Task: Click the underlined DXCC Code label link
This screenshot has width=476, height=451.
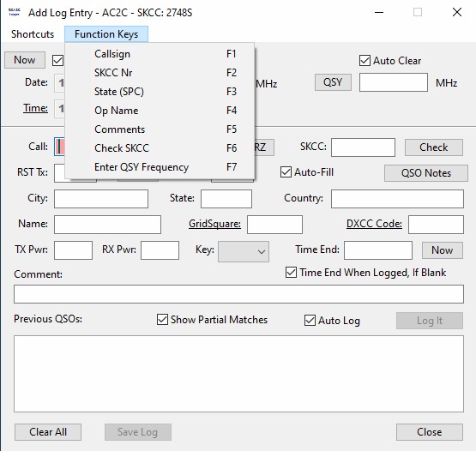Action: pyautogui.click(x=374, y=224)
